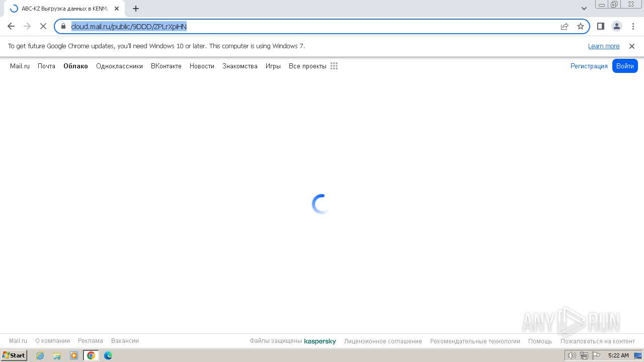The image size is (644, 362).
Task: Click the show desktop tray icon
Action: [638, 355]
